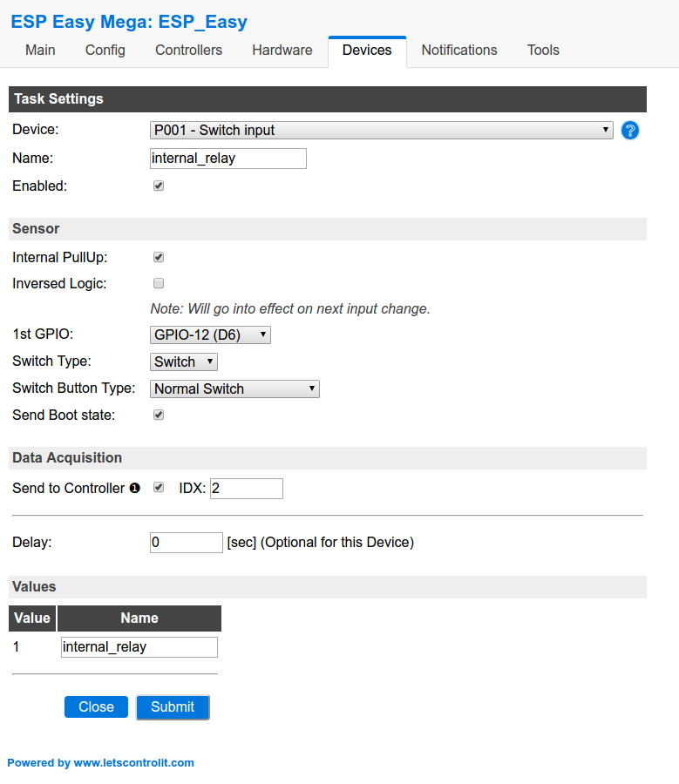The width and height of the screenshot is (679, 784).
Task: Click the Inversed Logic label
Action: coord(59,283)
